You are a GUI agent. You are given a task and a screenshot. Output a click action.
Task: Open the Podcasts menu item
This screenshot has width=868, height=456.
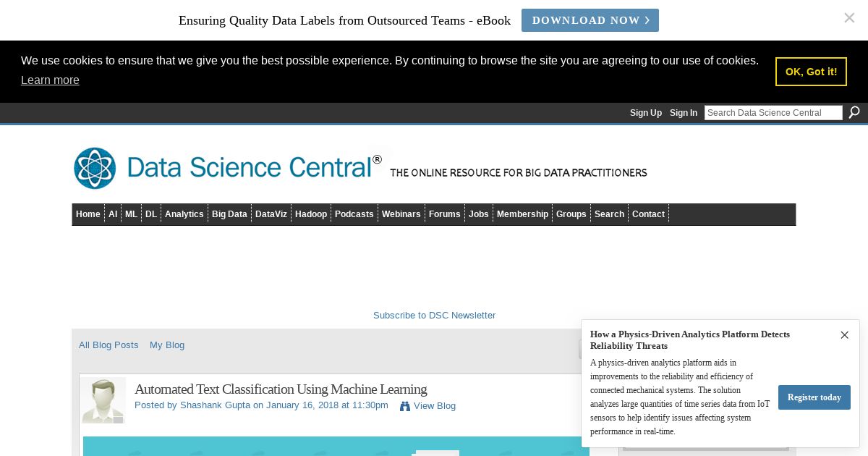point(354,214)
